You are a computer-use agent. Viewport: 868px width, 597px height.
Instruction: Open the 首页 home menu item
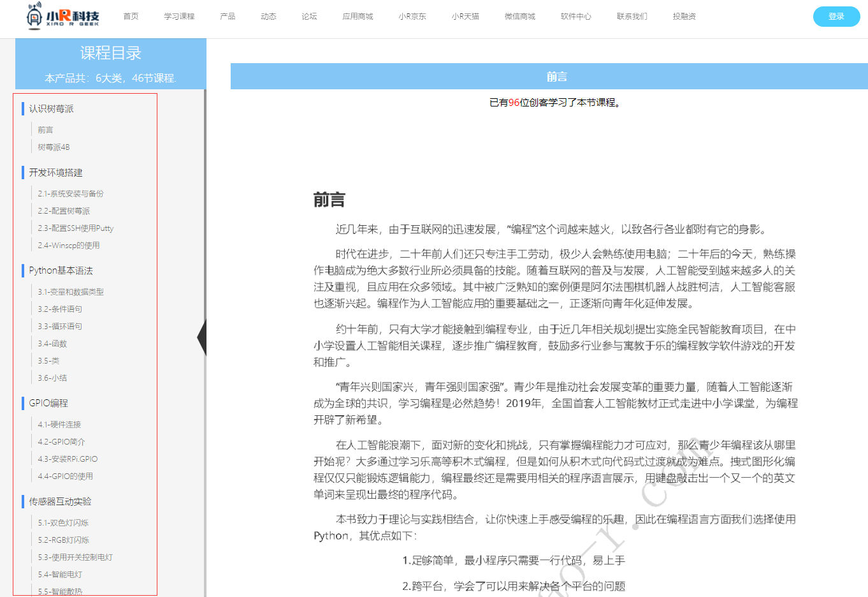click(131, 17)
